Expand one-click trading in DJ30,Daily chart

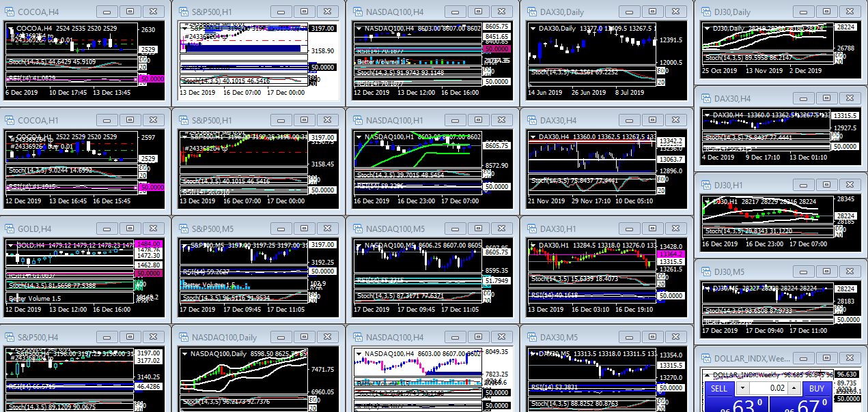pyautogui.click(x=707, y=28)
